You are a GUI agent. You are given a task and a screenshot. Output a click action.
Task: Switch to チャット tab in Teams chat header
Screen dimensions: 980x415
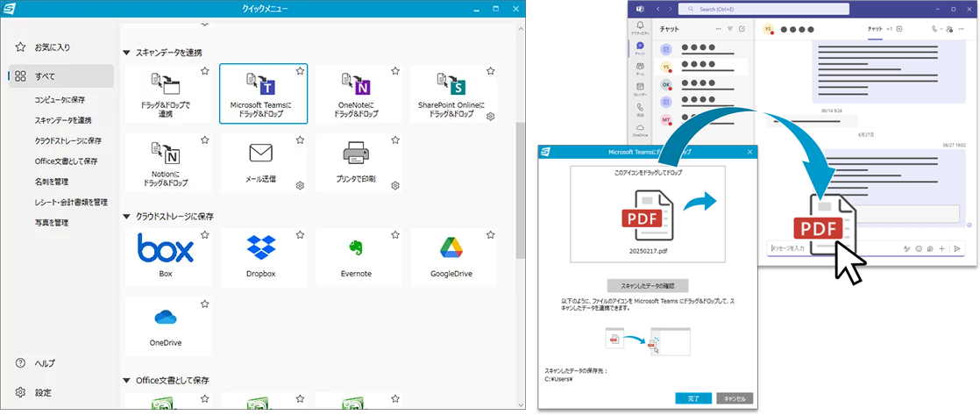[875, 30]
